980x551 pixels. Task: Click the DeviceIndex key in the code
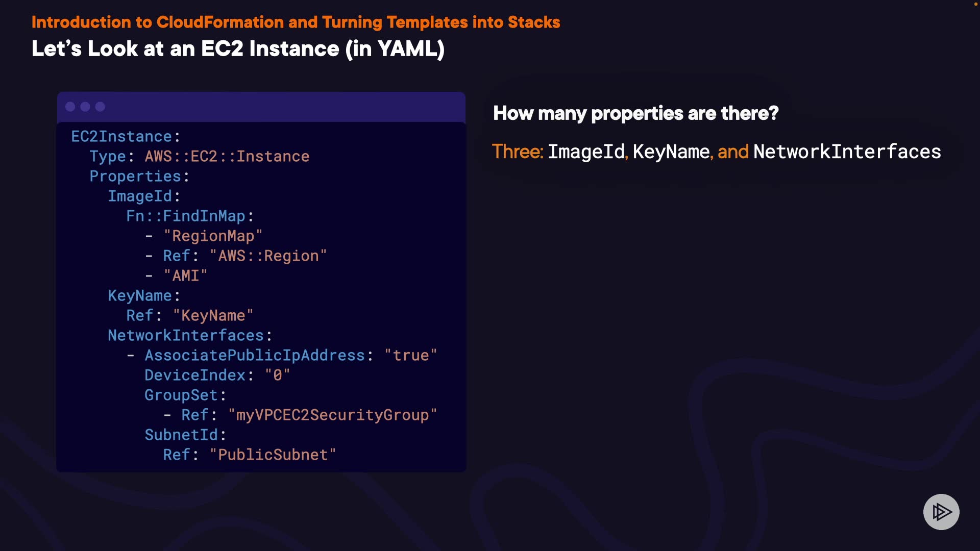coord(195,375)
